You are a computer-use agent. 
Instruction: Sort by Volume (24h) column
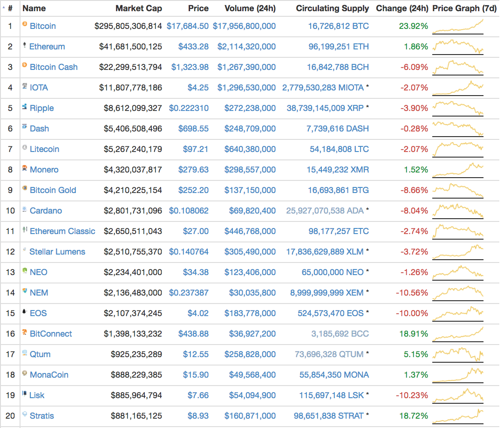click(250, 8)
